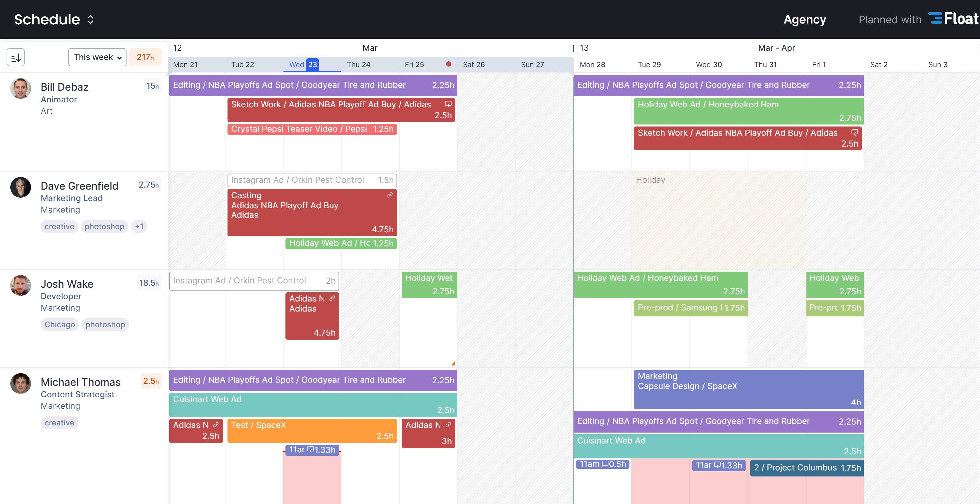Image resolution: width=980 pixels, height=504 pixels.
Task: Open Bill's Editing NBA Playoffs task, week 12
Action: coord(313,85)
